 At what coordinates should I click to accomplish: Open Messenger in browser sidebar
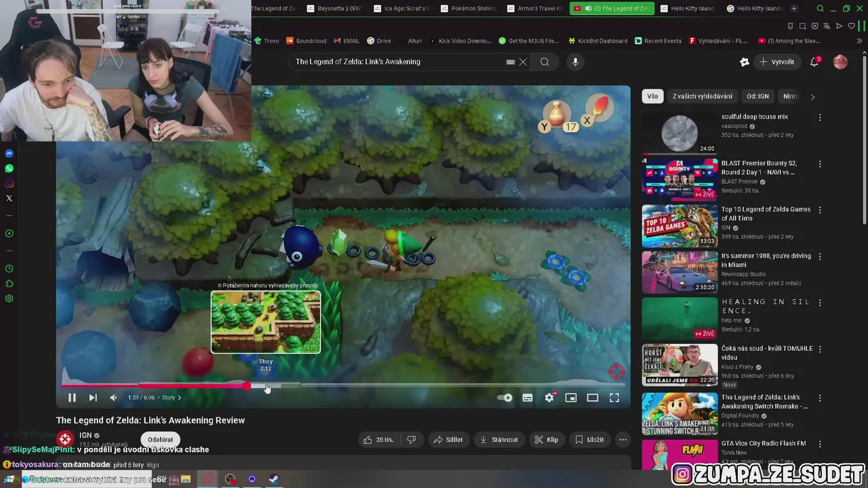(9, 154)
